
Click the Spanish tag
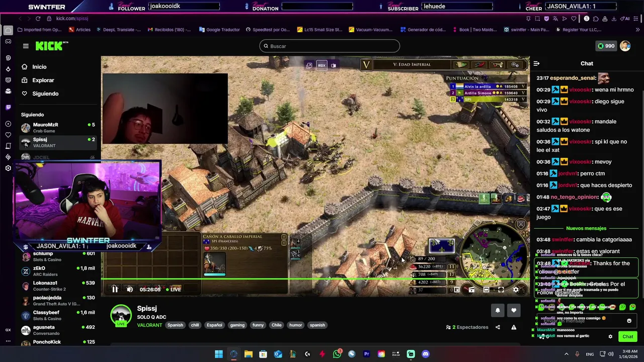coord(175,325)
